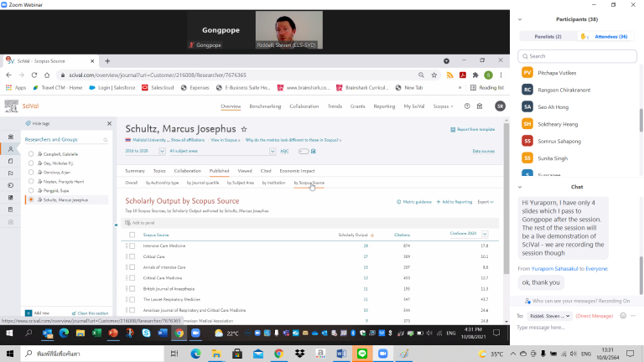The image size is (644, 362).
Task: Select the Nosten, François Henri radio button
Action: click(x=31, y=181)
